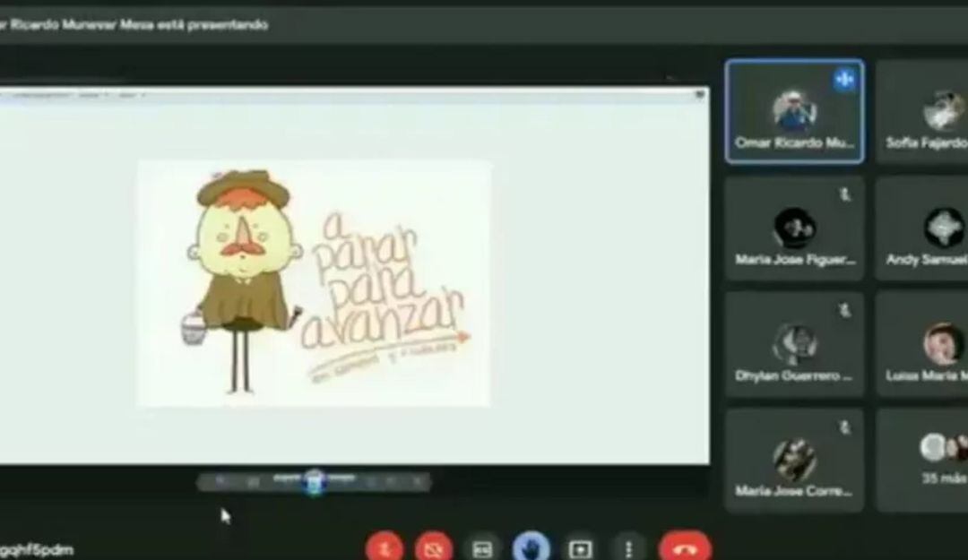The height and width of the screenshot is (560, 968).
Task: Open Maria Jose Figueroa's participant tile
Action: 794,229
